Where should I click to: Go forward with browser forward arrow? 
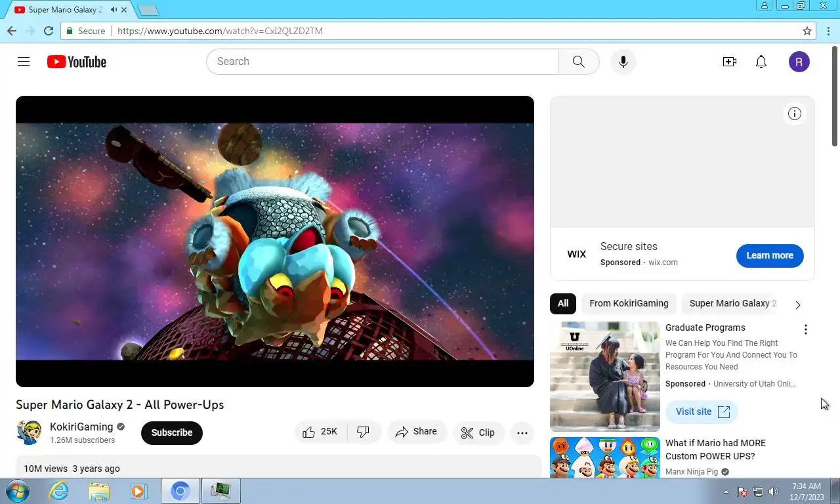(30, 31)
